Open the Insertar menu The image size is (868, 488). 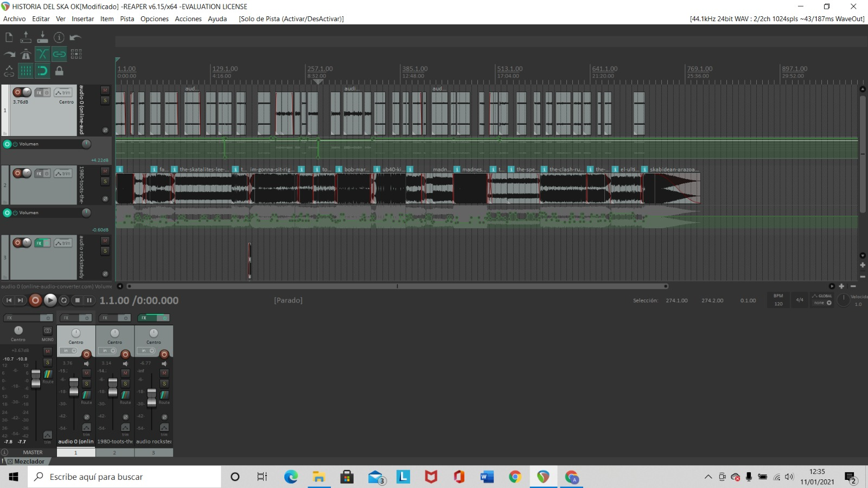[82, 19]
